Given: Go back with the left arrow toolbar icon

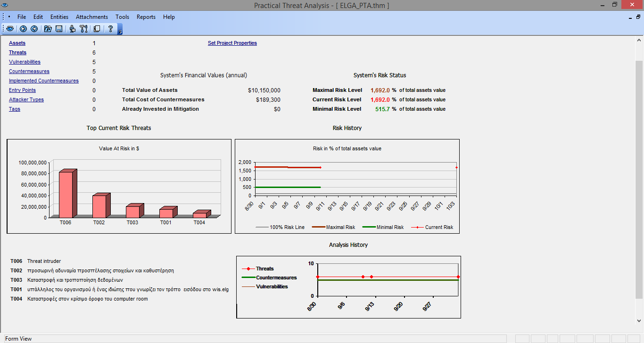Looking at the screenshot, I should coord(23,29).
